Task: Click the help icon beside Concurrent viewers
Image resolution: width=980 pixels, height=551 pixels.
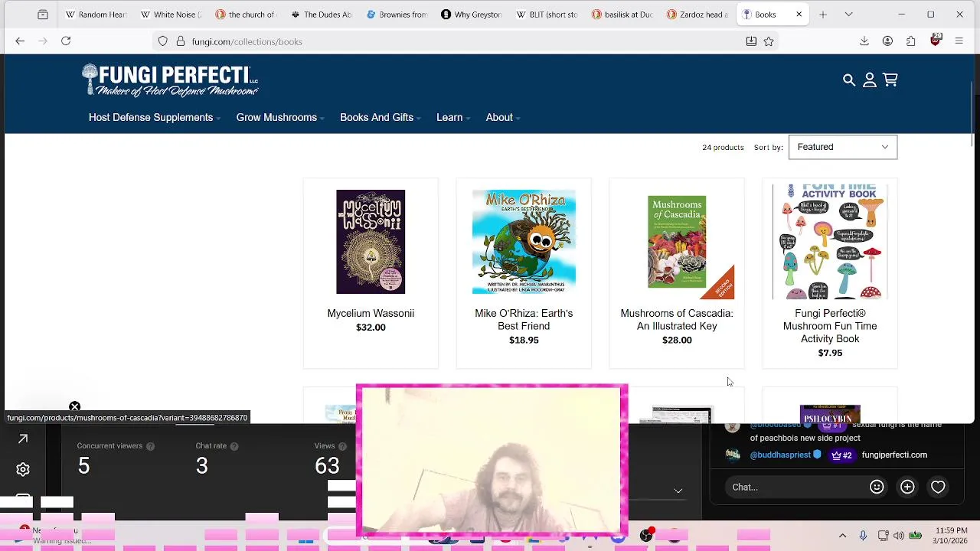Action: 150,446
